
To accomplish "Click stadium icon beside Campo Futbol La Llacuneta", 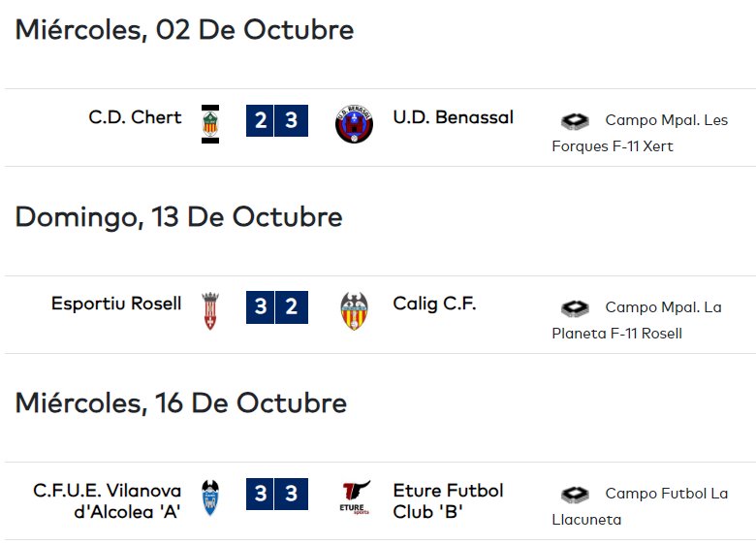I will 575,495.
